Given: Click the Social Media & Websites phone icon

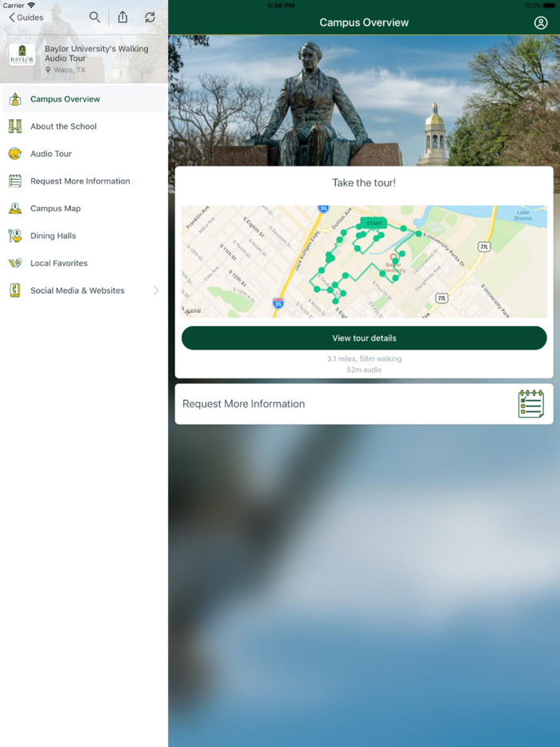Looking at the screenshot, I should (15, 290).
